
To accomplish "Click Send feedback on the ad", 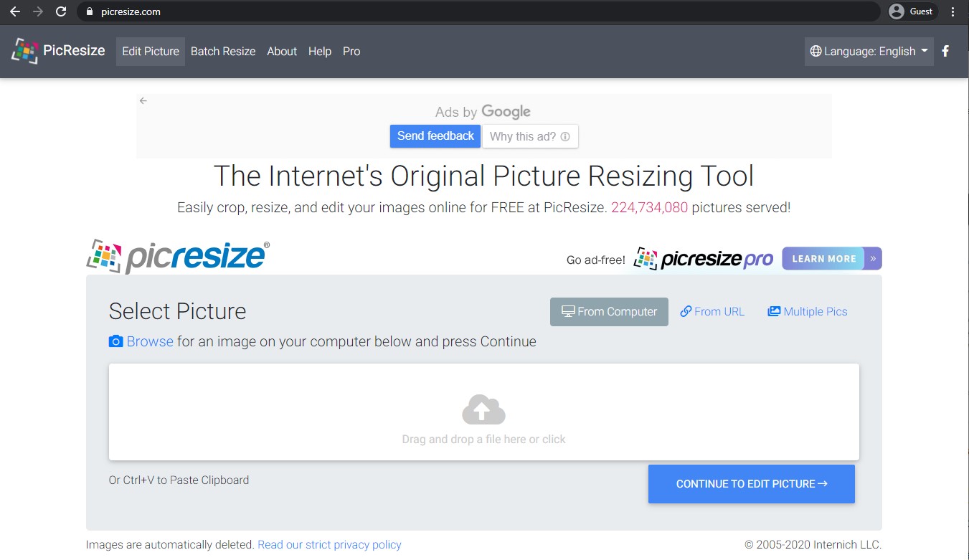I will (x=435, y=136).
